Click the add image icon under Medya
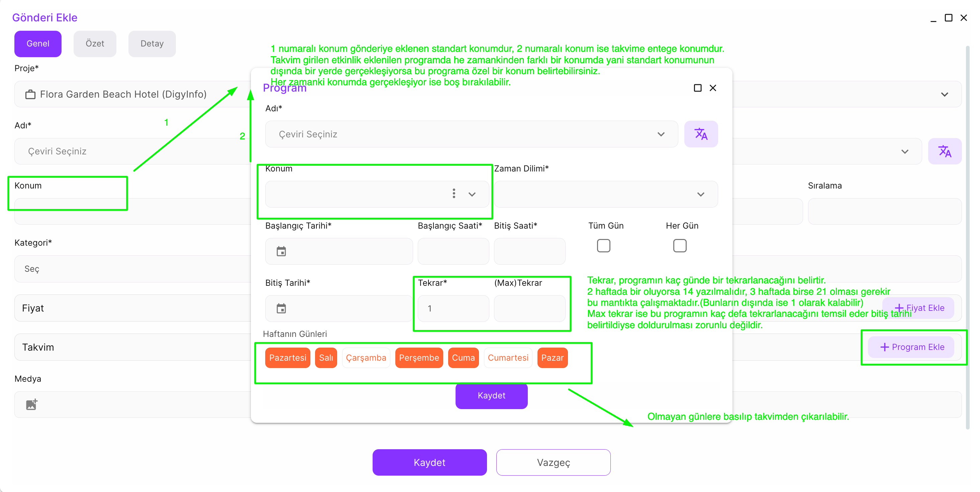Image resolution: width=980 pixels, height=492 pixels. click(31, 404)
